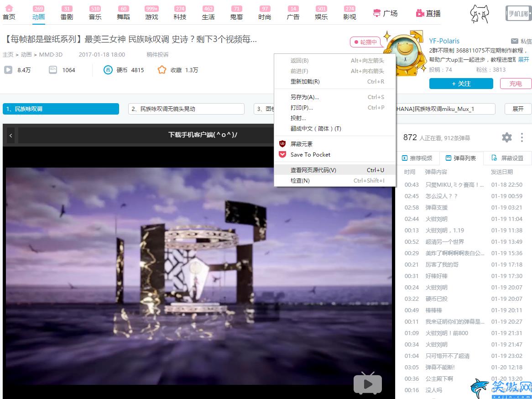Select the danmaku row 公主殿下啊

click(464, 378)
